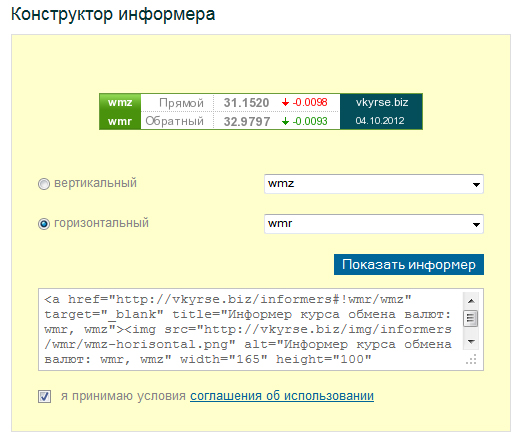Click the direct rate value 31.1520
This screenshot has height=442, width=523.
point(246,103)
